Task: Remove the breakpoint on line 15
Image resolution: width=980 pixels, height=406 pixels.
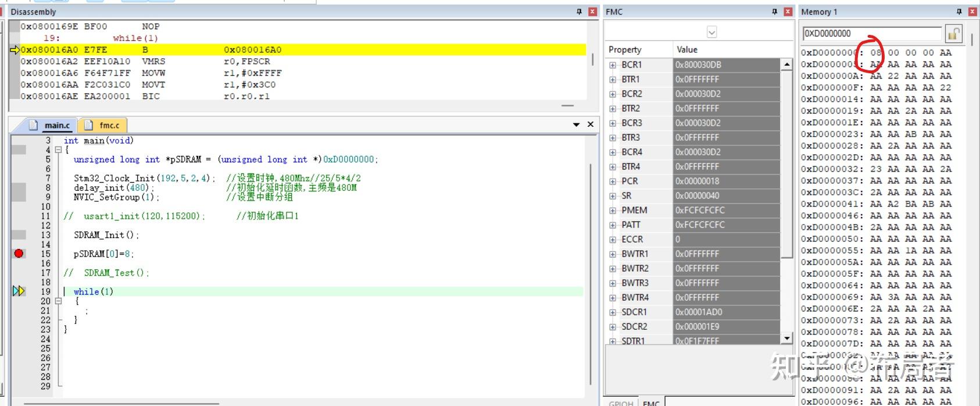Action: [19, 253]
